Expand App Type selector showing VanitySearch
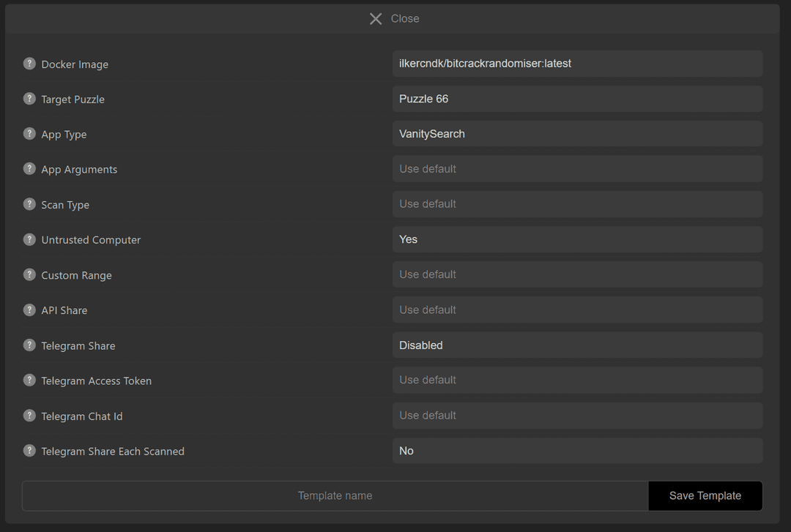 click(577, 134)
